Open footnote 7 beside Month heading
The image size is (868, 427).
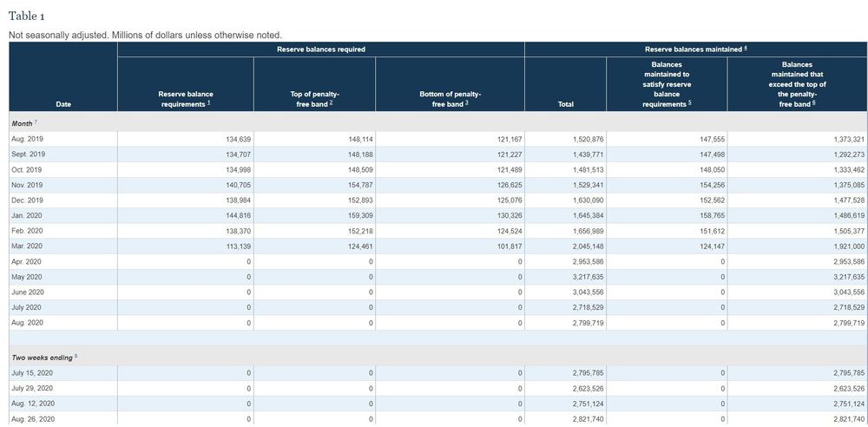click(36, 122)
